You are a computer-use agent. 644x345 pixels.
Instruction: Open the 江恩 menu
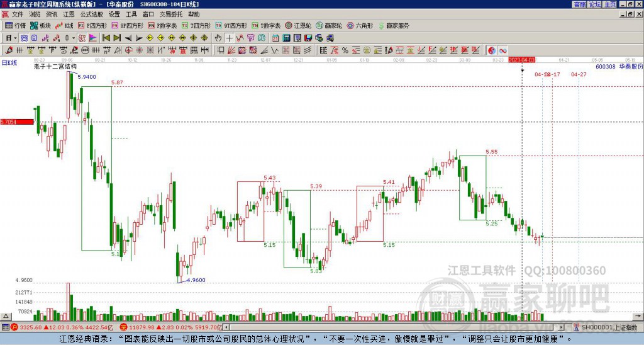coord(69,14)
